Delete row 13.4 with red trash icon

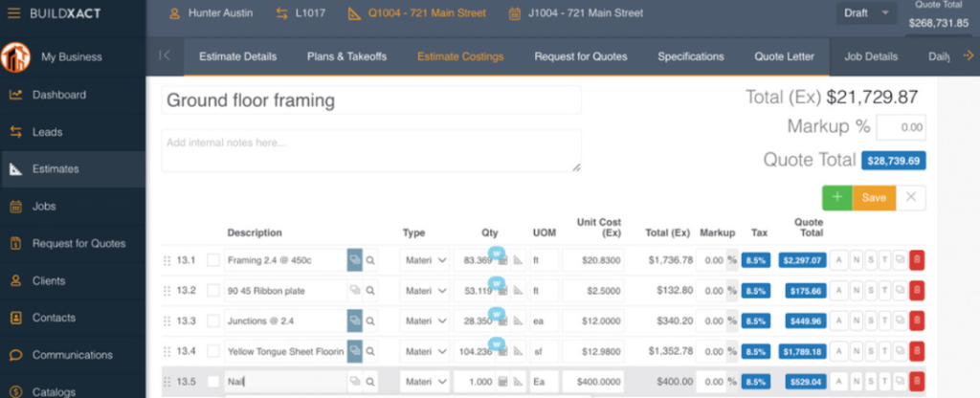(917, 351)
